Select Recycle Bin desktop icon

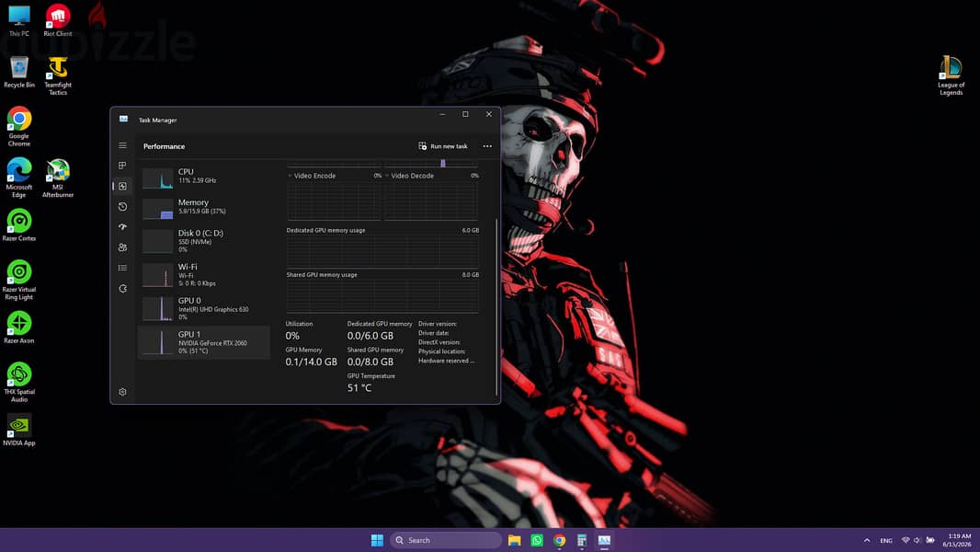point(18,72)
